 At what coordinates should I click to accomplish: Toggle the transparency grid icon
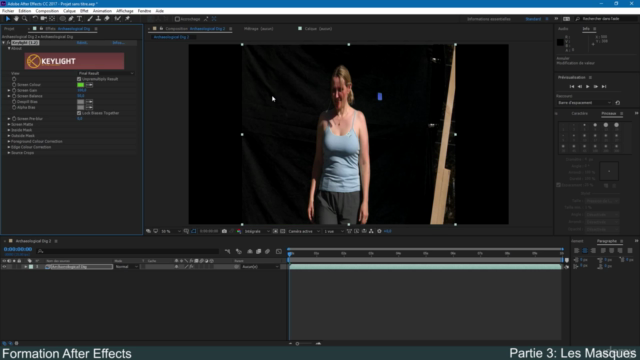[x=282, y=231]
